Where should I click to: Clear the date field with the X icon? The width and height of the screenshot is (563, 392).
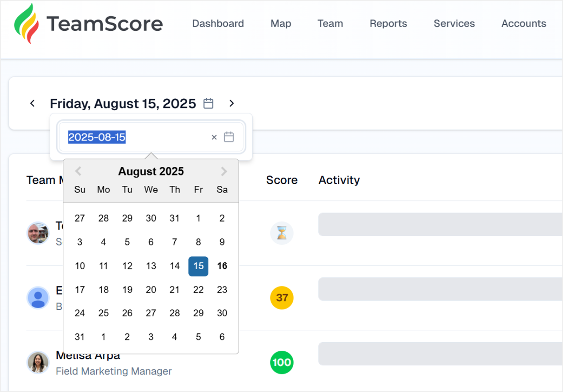coord(214,137)
